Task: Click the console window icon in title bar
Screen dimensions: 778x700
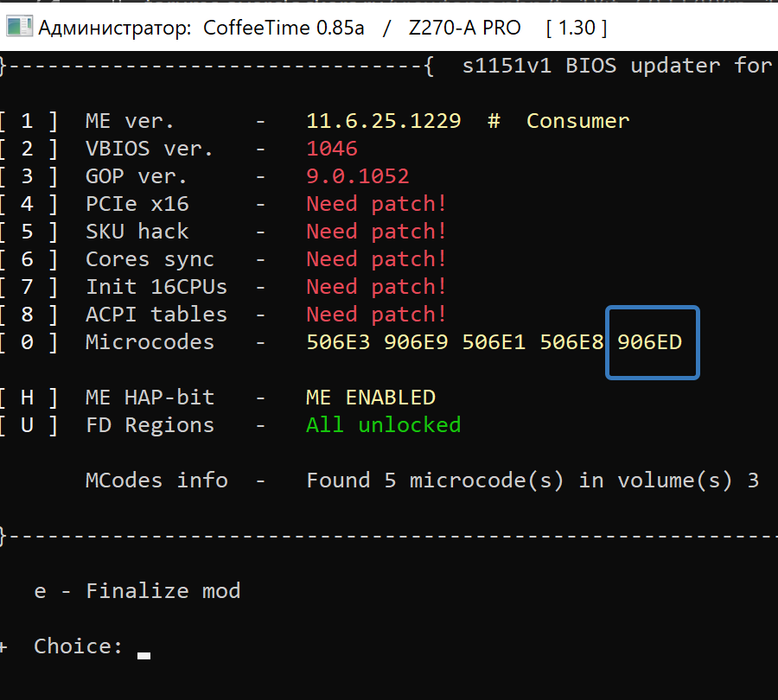Action: tap(19, 28)
